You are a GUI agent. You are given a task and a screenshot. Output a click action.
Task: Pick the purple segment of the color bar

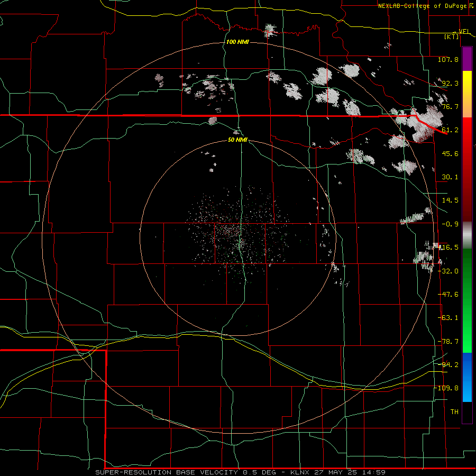tap(467, 59)
